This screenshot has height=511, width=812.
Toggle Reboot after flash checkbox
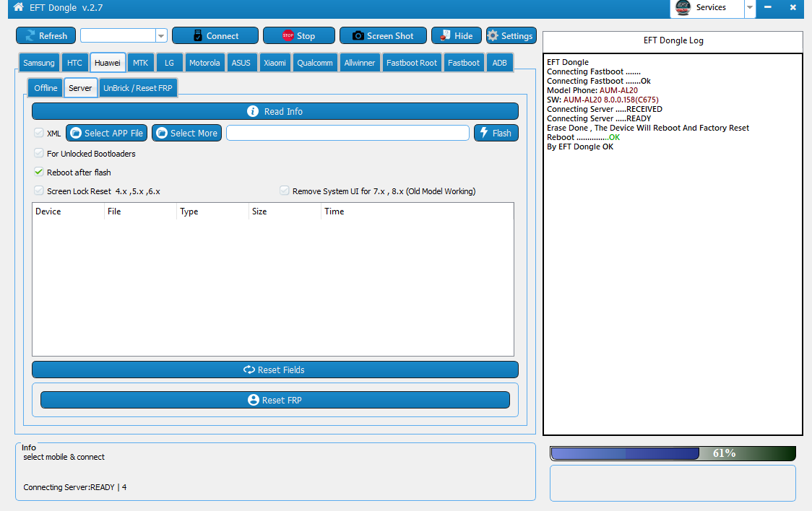point(39,172)
